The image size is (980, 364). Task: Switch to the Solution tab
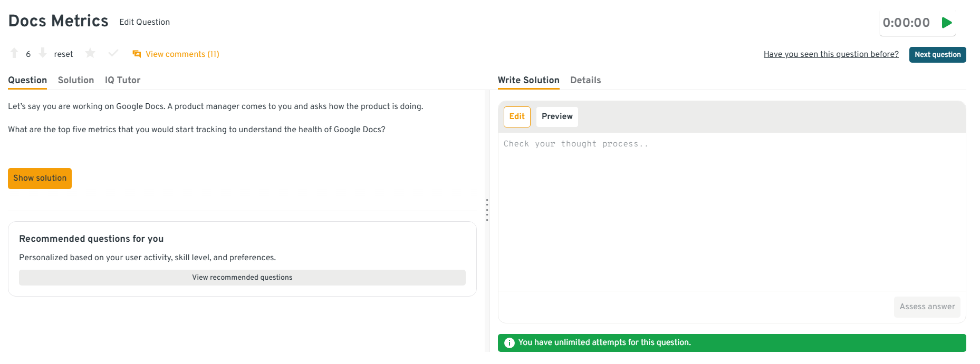pos(76,80)
